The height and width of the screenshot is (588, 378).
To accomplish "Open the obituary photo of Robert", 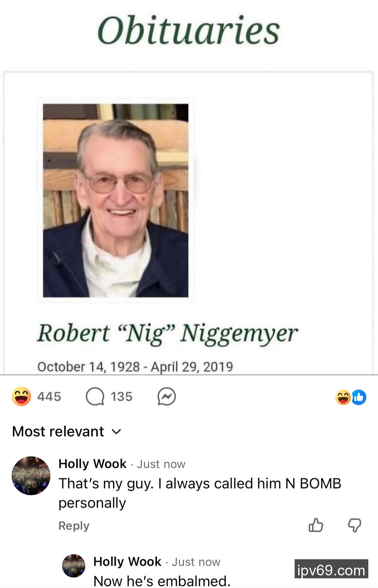I will coord(116,200).
